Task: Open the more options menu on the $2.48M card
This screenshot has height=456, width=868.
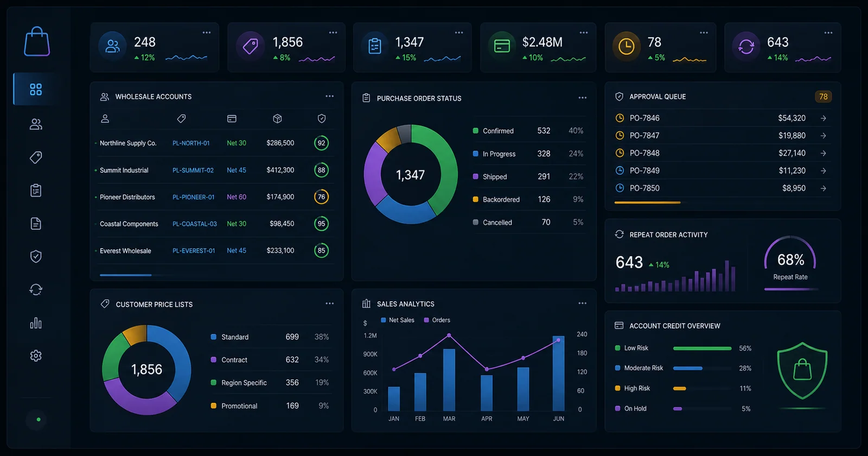Action: coord(584,33)
